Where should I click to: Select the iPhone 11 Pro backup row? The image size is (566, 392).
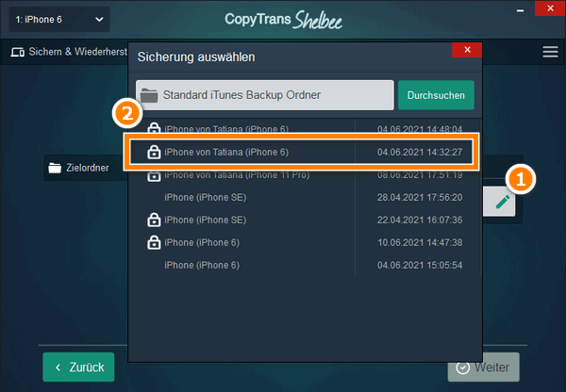(x=305, y=175)
